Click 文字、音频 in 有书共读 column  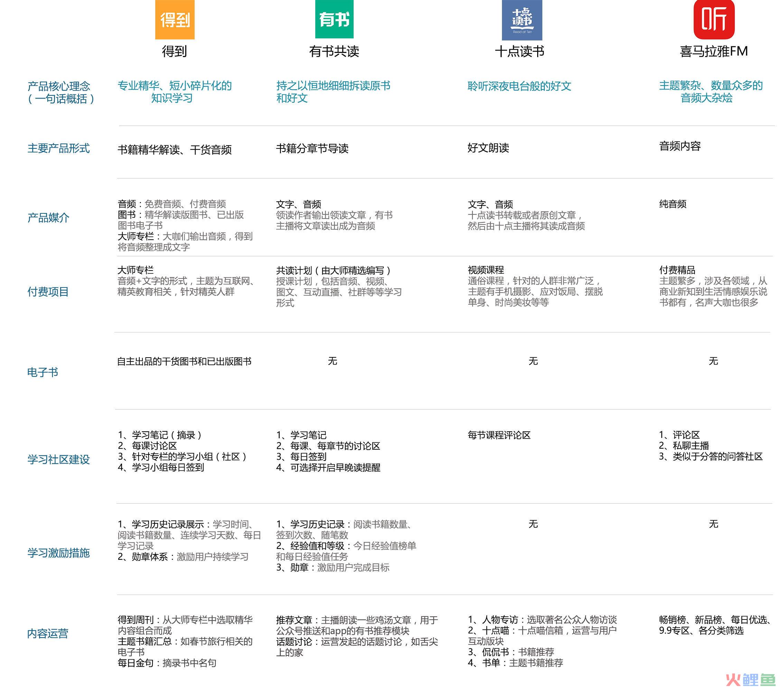299,204
